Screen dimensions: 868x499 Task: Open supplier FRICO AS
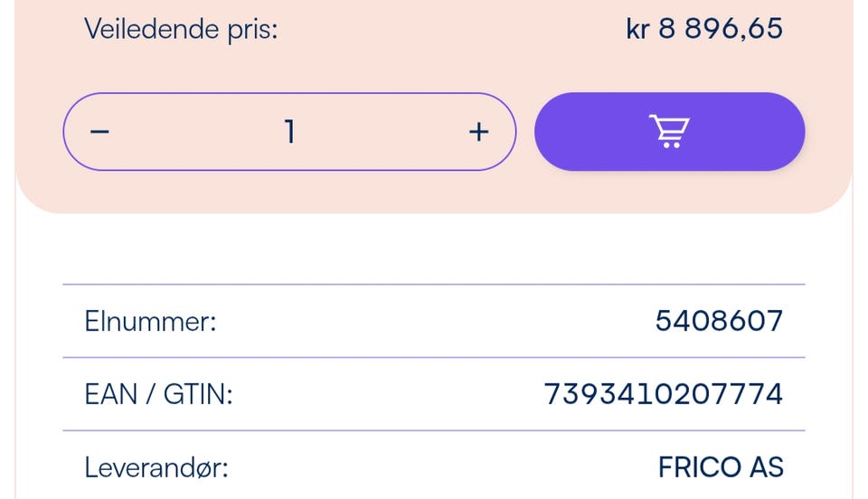pos(720,467)
